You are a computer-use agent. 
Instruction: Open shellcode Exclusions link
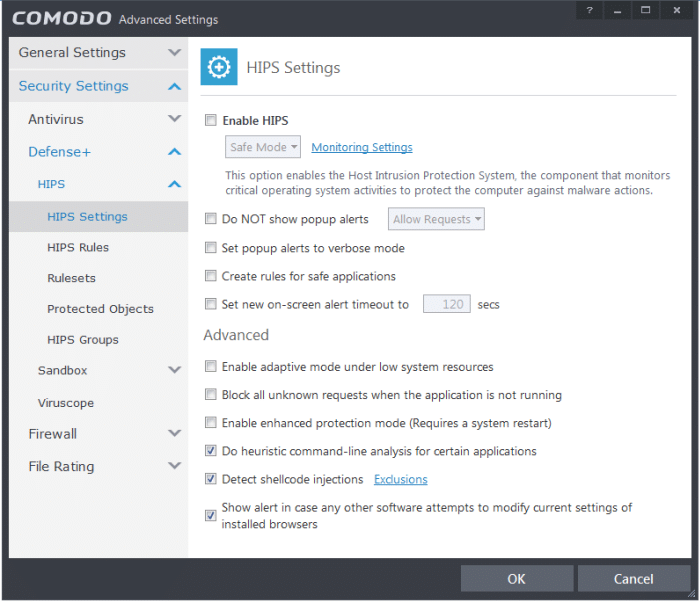point(400,479)
